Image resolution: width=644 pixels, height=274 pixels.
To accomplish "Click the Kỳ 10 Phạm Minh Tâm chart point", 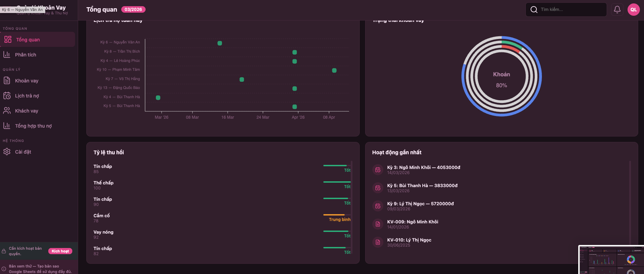I will pos(334,70).
